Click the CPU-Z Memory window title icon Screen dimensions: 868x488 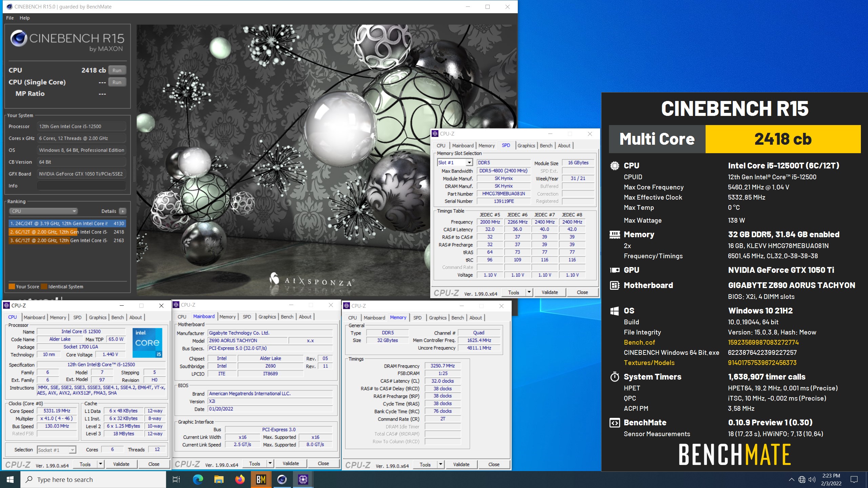tap(347, 306)
